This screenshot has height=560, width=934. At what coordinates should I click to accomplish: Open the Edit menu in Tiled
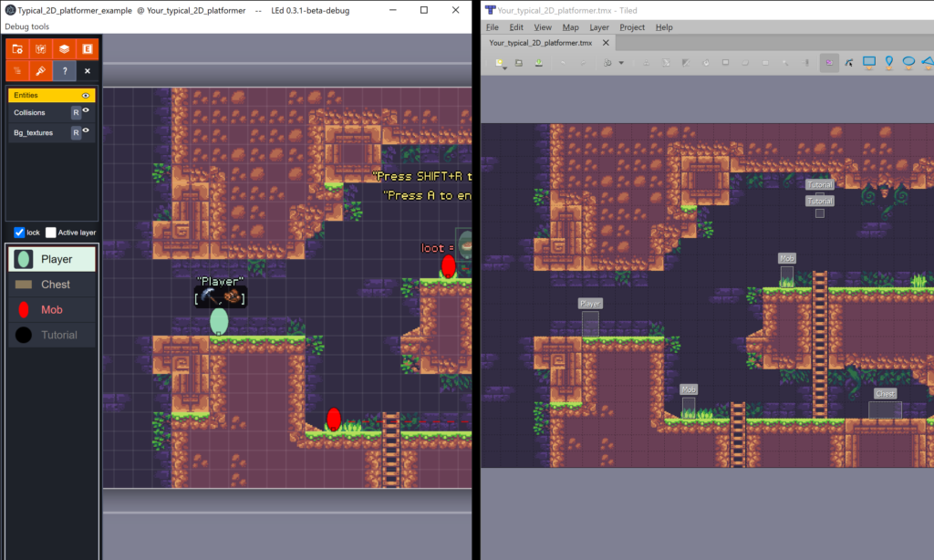coord(516,27)
